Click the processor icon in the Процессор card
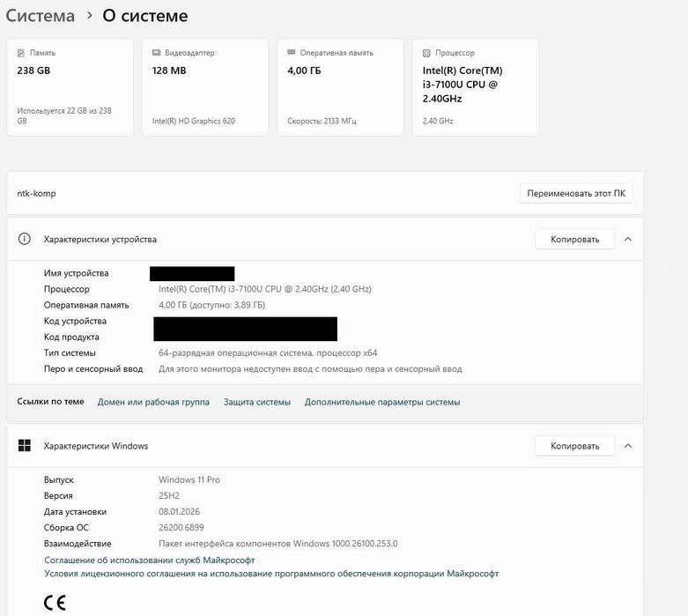This screenshot has width=688, height=616. pos(426,53)
